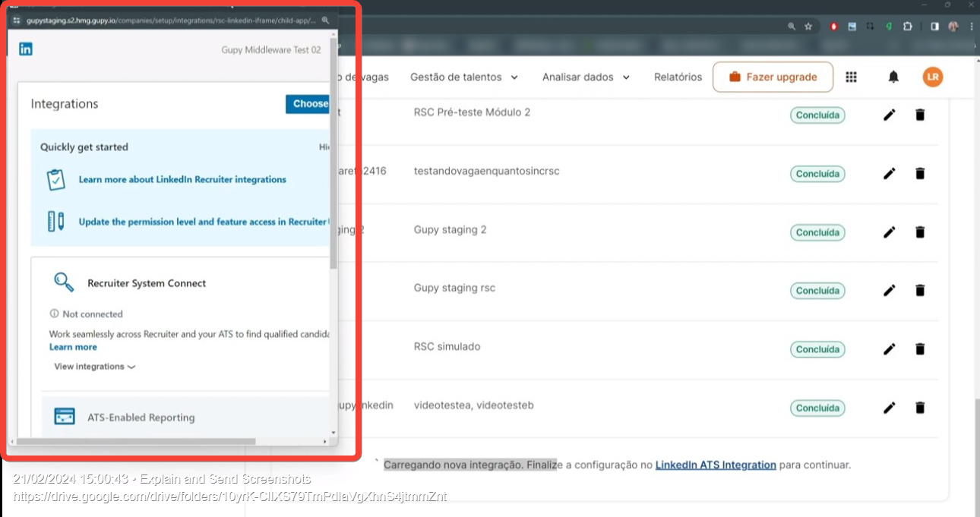Edit the RSC Pré-teste Módulo 2 integration
Image resolution: width=980 pixels, height=517 pixels.
tap(890, 115)
